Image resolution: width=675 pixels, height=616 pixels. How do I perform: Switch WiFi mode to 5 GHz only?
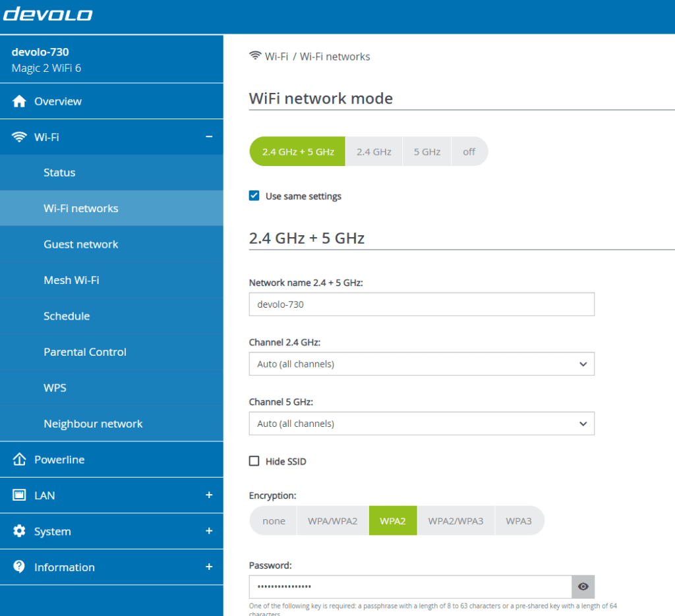426,152
